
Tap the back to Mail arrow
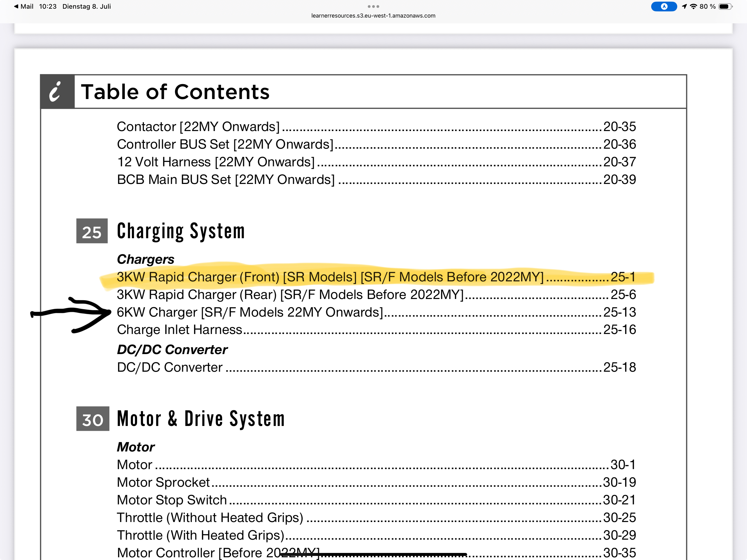tap(16, 7)
